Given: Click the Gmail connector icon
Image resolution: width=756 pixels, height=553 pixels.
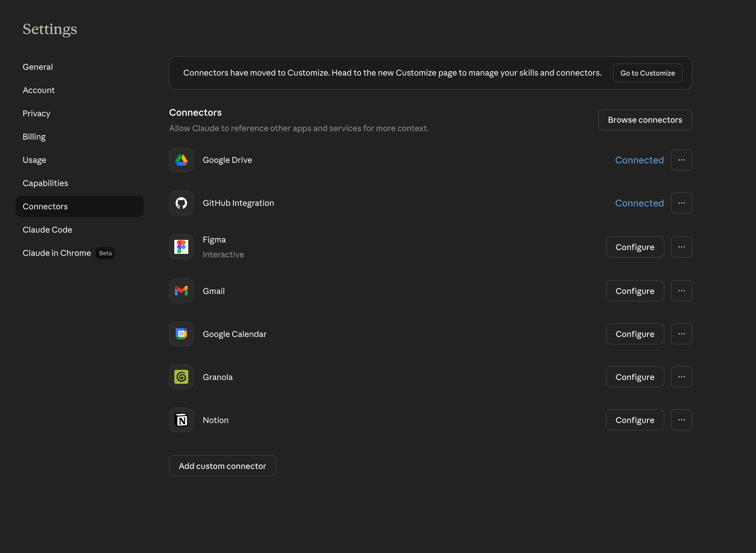Looking at the screenshot, I should 181,291.
